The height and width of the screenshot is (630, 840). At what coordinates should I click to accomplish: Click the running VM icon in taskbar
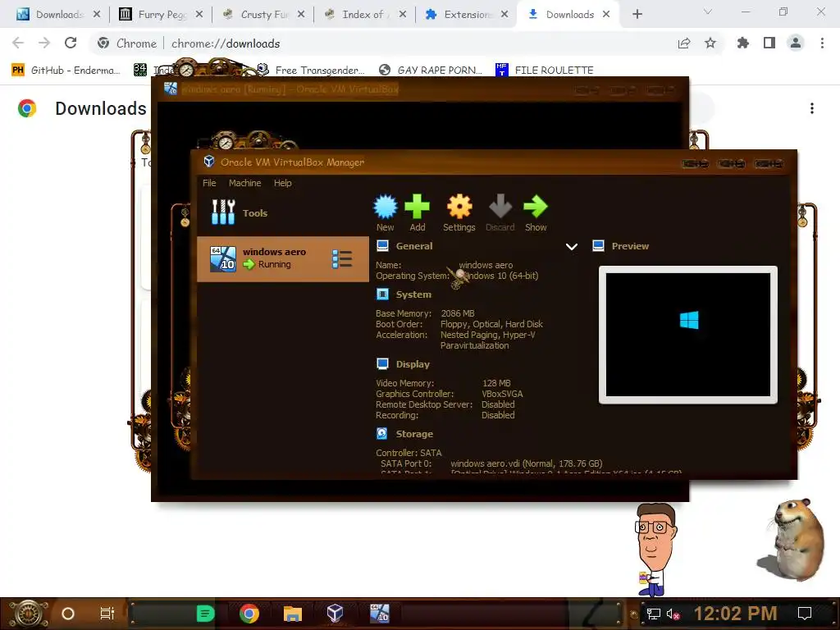(x=380, y=613)
